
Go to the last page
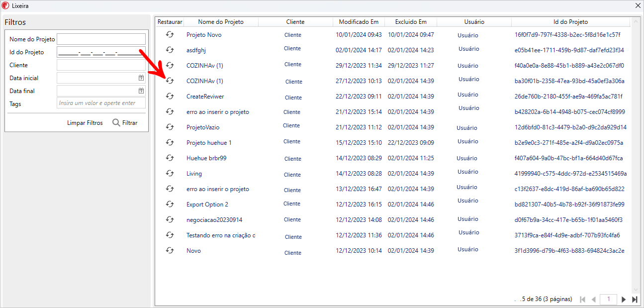635,299
